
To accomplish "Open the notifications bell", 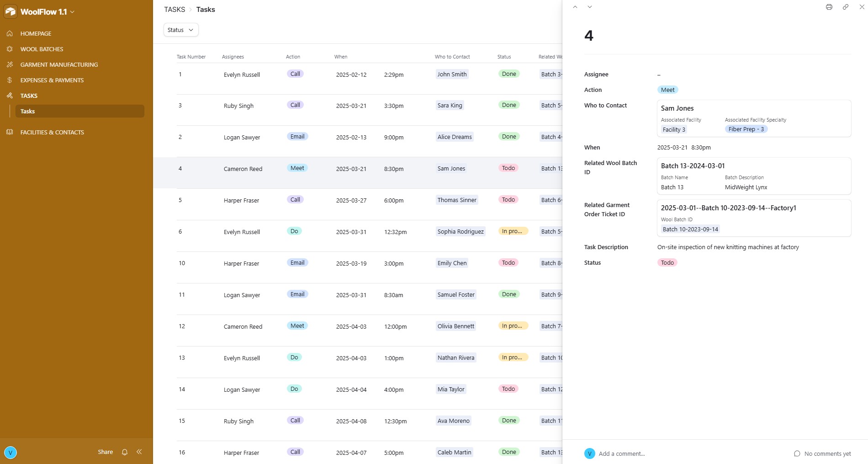I will [125, 452].
